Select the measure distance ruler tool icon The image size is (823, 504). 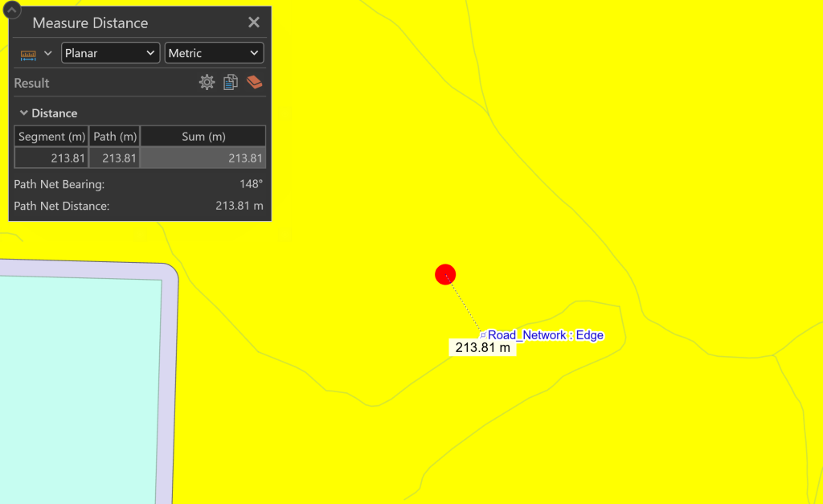28,54
